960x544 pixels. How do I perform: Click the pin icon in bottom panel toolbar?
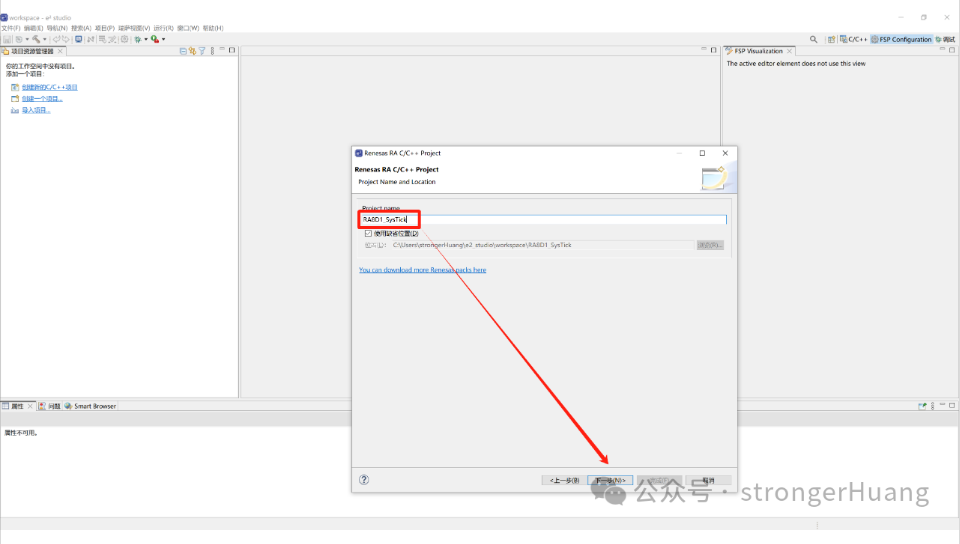pos(922,406)
